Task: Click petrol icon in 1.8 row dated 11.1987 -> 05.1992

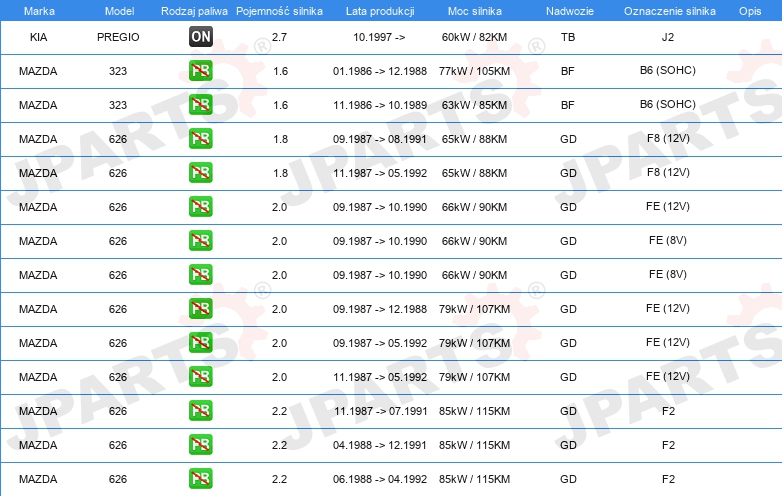Action: [200, 172]
